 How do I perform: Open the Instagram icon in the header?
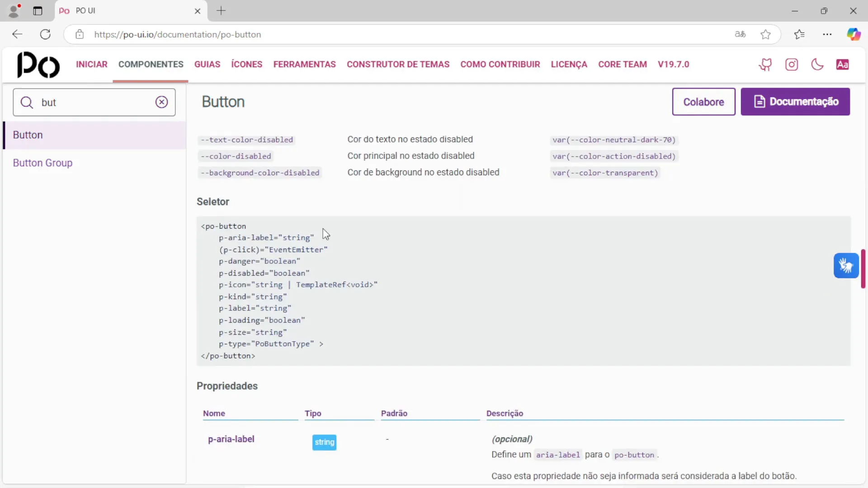[x=792, y=65]
